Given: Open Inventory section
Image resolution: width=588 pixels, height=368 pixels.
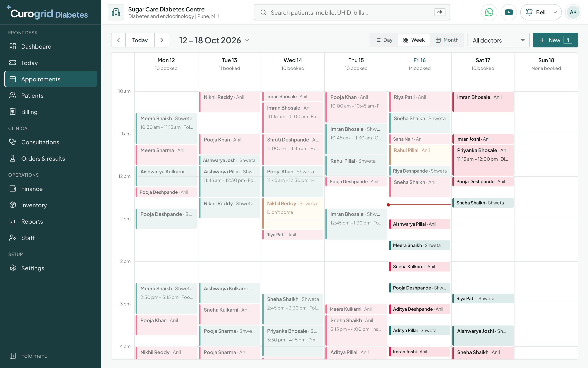Looking at the screenshot, I should point(51,205).
